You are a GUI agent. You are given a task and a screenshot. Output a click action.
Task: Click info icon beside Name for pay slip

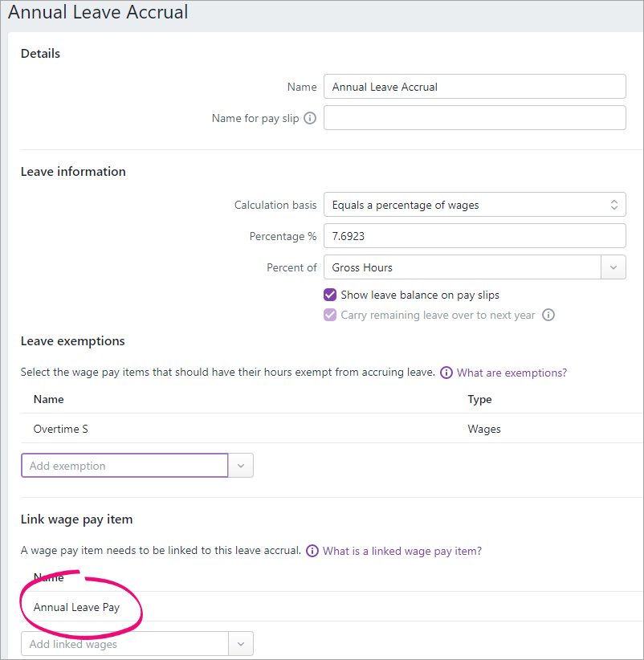(310, 118)
